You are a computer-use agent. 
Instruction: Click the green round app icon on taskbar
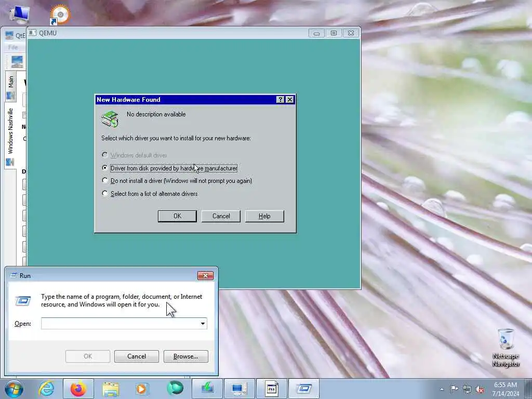(x=175, y=389)
